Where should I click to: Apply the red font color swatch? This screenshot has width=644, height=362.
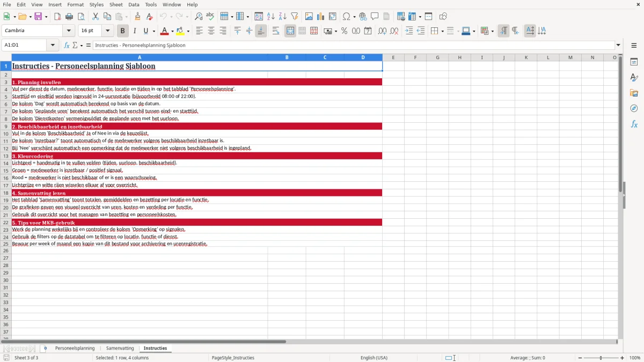point(165,31)
